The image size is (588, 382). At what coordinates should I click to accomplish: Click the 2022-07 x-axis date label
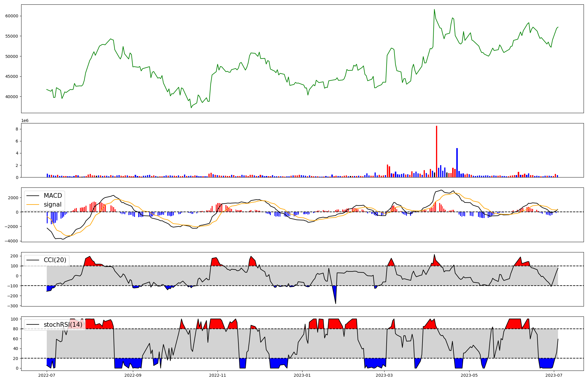click(47, 375)
